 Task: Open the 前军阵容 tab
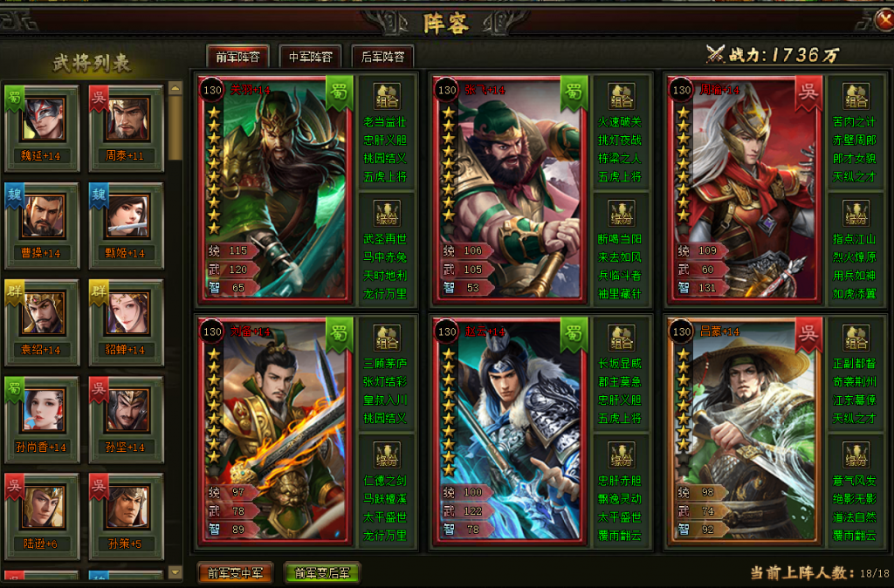(237, 57)
